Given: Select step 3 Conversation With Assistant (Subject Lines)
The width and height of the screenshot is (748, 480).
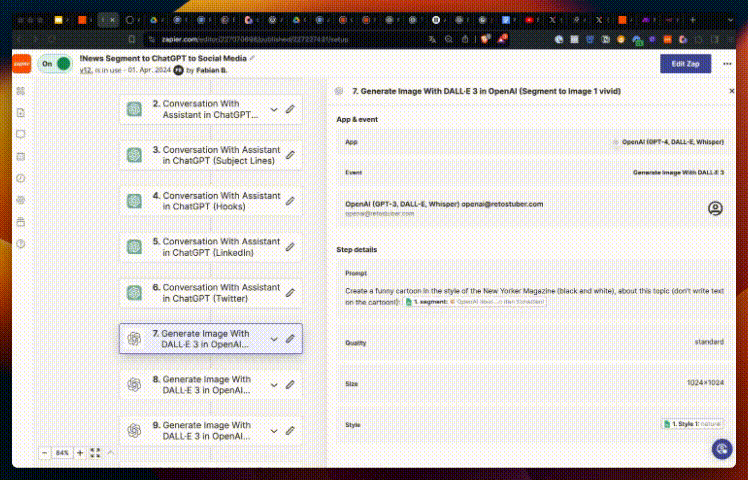Looking at the screenshot, I should [x=211, y=155].
